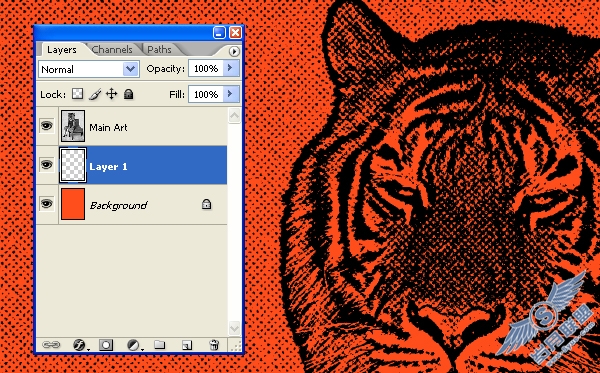Open the Add layer style fx button
600x373 pixels.
(x=79, y=345)
